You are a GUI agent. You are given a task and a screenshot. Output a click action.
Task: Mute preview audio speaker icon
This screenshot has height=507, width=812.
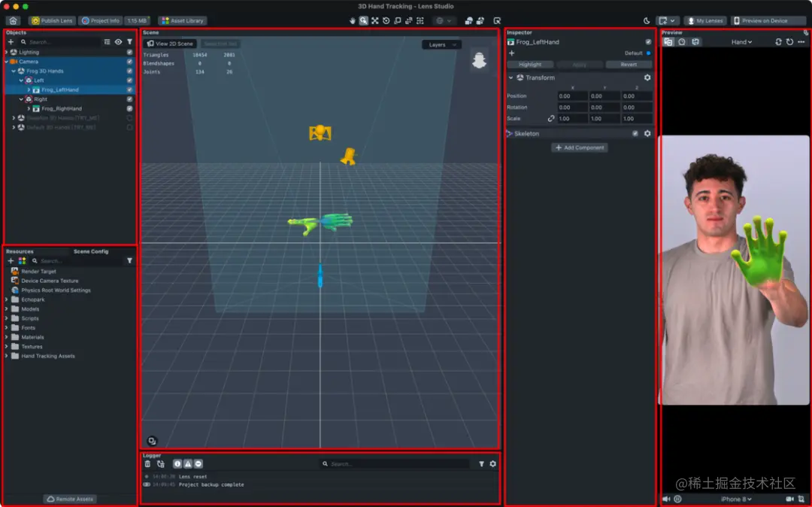tap(666, 499)
